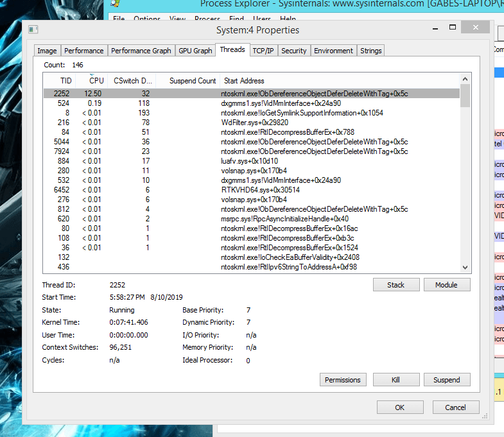504x437 pixels.
Task: Switch to the Security tab
Action: tap(294, 51)
